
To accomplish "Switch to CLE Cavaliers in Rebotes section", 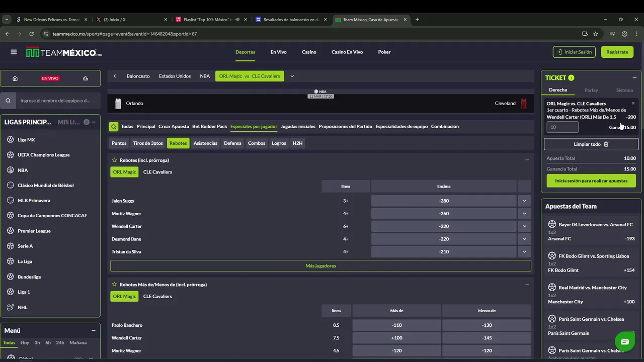I will (x=157, y=172).
